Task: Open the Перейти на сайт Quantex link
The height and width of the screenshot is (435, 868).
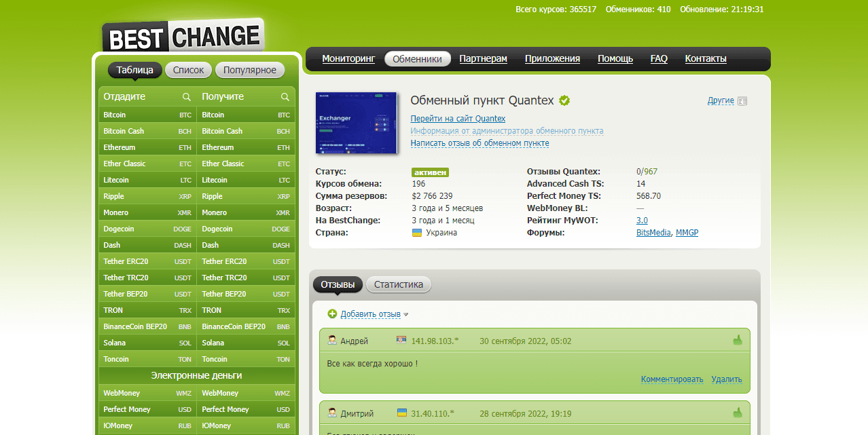Action: [458, 119]
